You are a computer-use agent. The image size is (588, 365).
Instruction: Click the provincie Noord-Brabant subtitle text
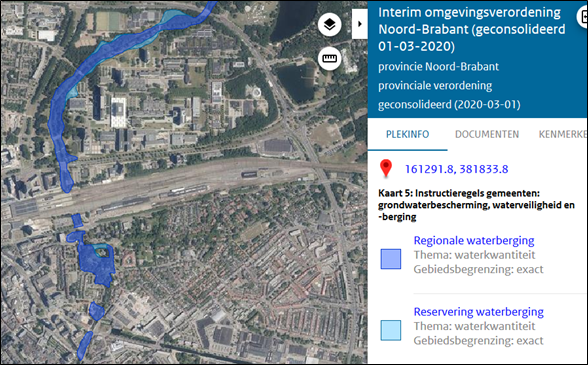point(438,67)
